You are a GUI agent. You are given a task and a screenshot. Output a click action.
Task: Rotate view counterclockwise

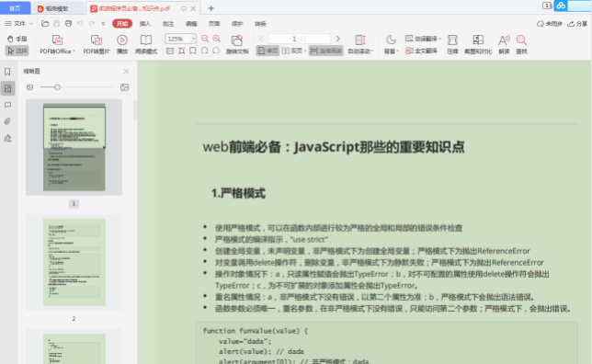(205, 51)
